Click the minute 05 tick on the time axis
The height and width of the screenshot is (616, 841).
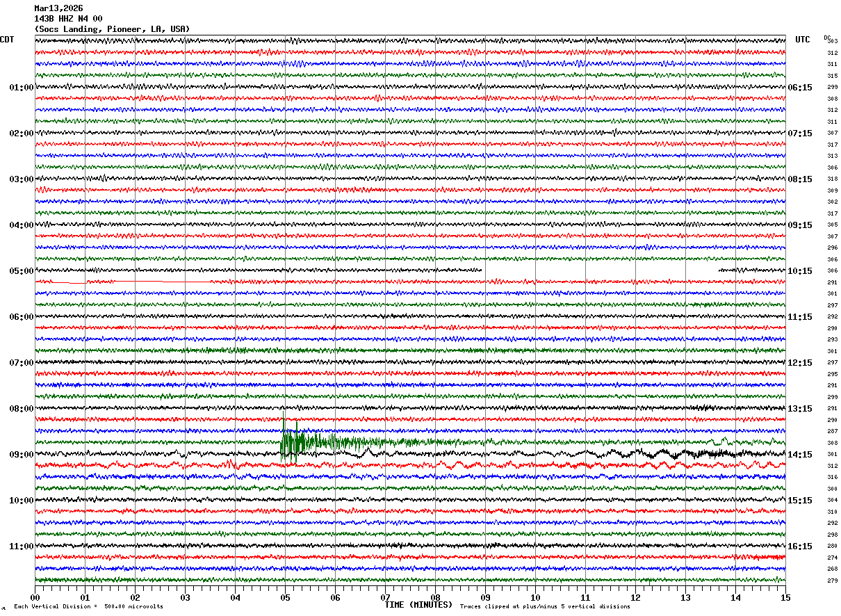(x=285, y=597)
